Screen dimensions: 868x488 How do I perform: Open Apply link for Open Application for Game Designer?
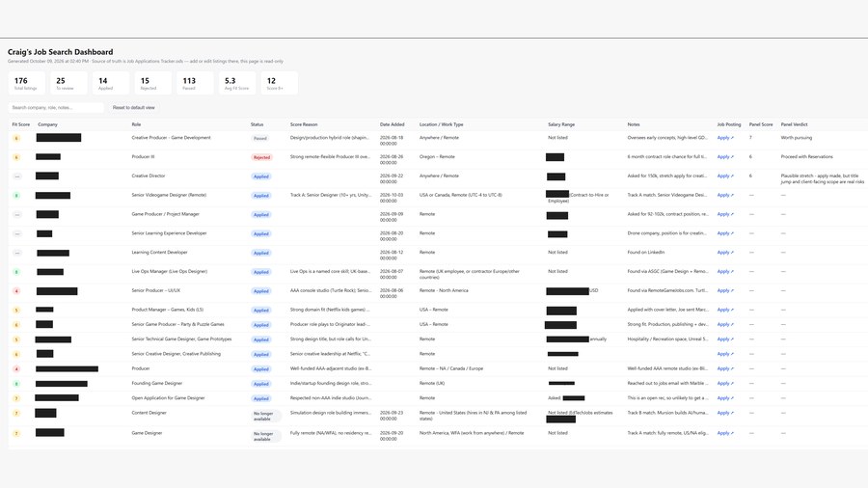point(725,397)
